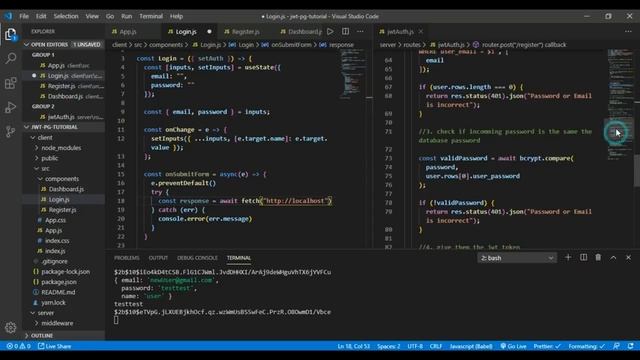Open the Terminal menu

(151, 16)
